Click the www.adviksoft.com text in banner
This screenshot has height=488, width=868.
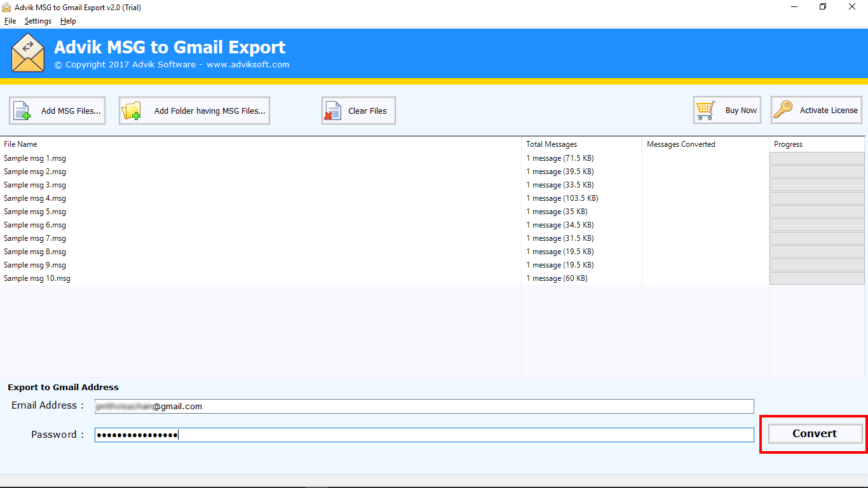[248, 64]
